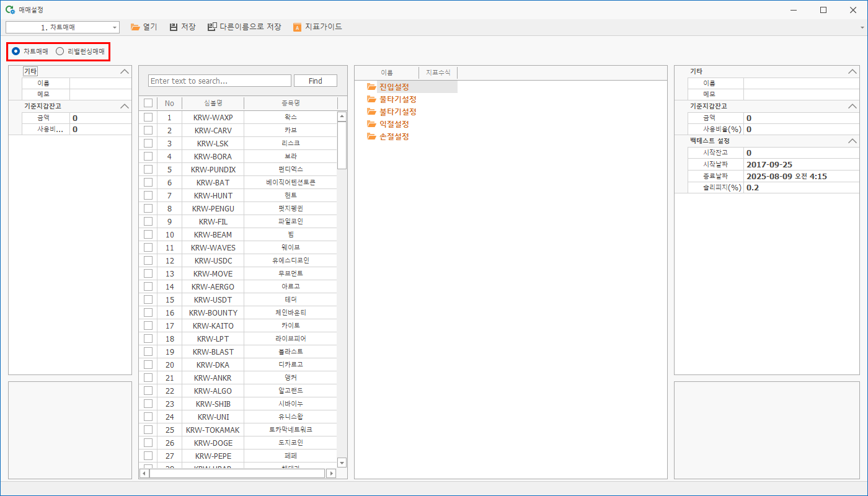Click the 열기 toolbar button label
Image resolution: width=868 pixels, height=496 pixels.
[150, 27]
